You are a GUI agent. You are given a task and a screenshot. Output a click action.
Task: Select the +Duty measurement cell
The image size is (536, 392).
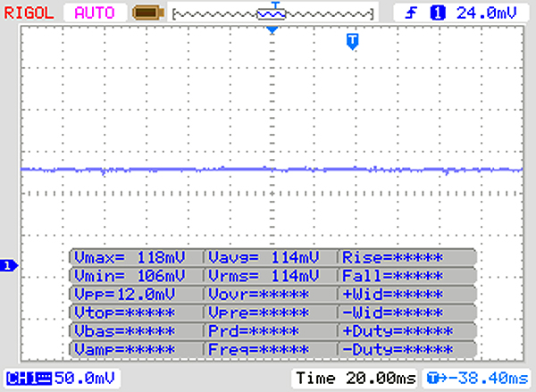point(406,330)
